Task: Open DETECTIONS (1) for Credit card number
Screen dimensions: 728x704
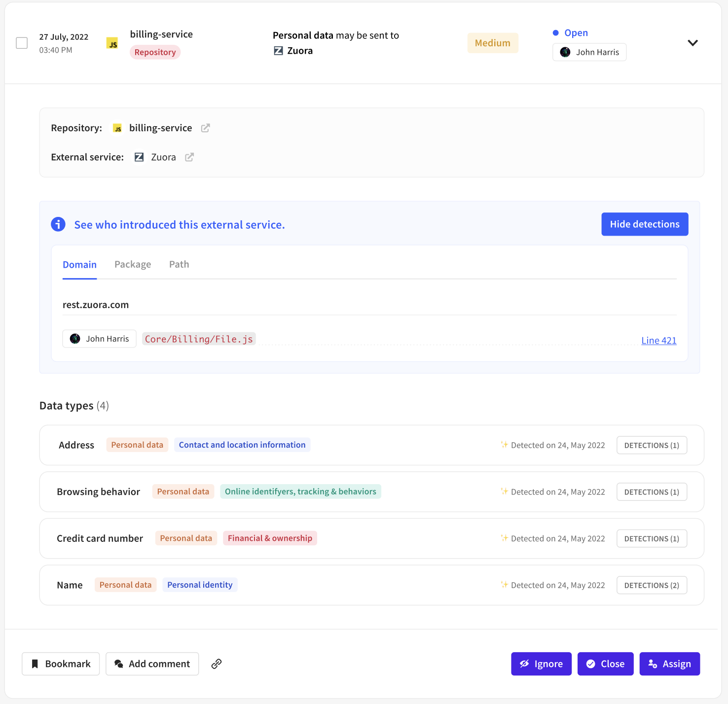Action: coord(652,538)
